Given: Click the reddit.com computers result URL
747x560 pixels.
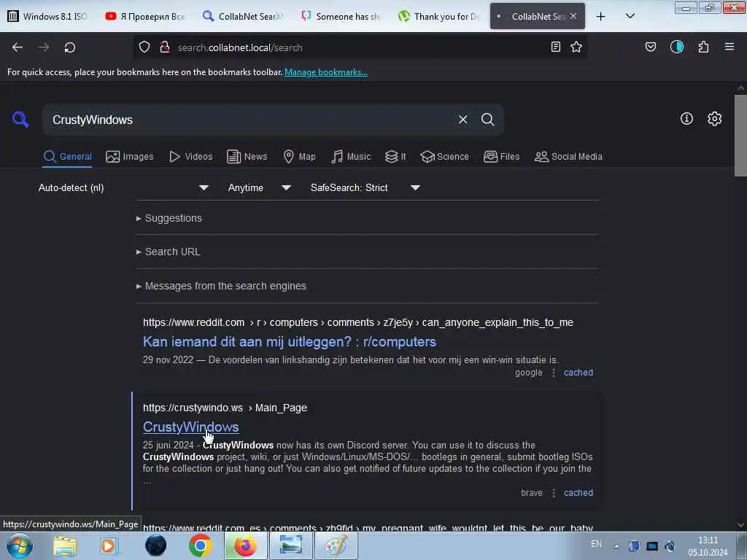Looking at the screenshot, I should pos(357,322).
